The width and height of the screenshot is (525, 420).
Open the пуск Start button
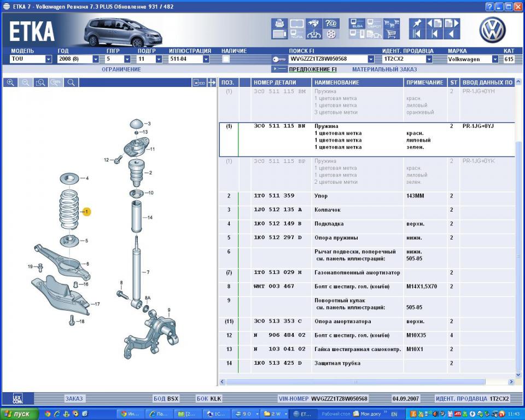coord(19,413)
